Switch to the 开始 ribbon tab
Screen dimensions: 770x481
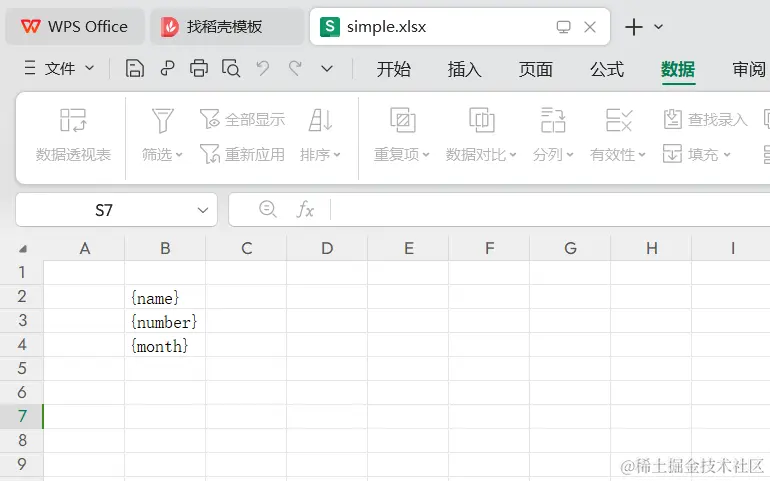pos(393,69)
